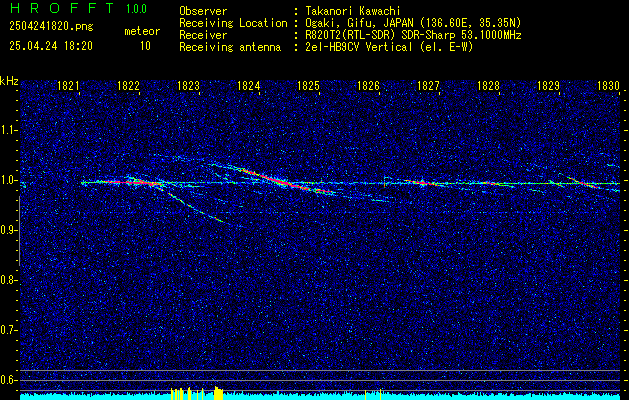
Task: Click time axis marker 1828
Action: [488, 85]
